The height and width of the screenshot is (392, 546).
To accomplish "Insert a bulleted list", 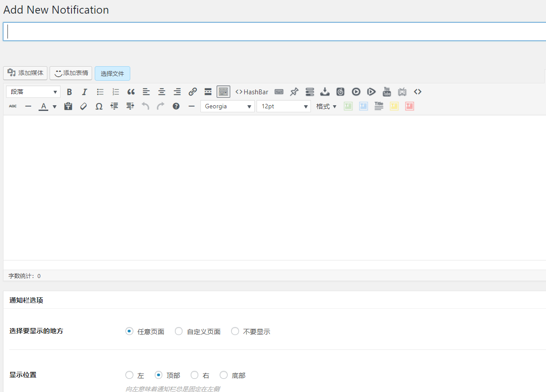I will (x=100, y=92).
